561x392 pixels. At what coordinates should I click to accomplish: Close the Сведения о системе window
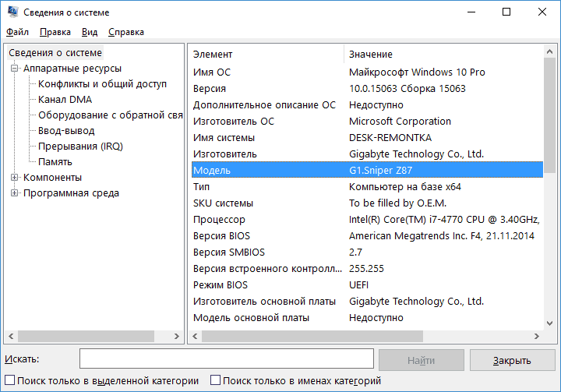(542, 12)
